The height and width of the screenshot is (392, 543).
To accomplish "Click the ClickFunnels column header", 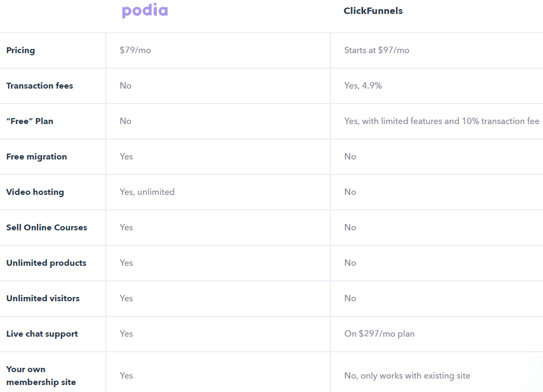I will pos(373,11).
